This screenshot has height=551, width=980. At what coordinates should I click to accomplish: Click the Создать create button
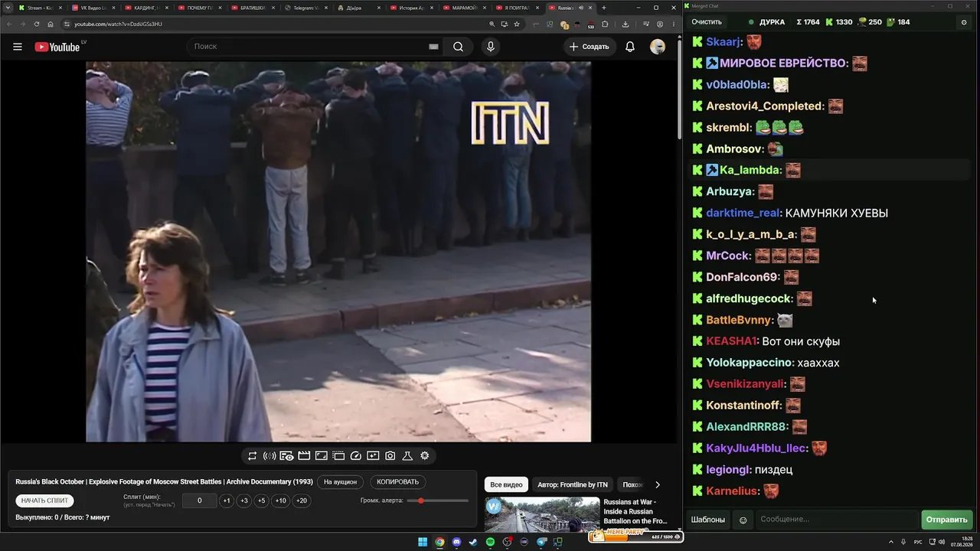[x=589, y=47]
